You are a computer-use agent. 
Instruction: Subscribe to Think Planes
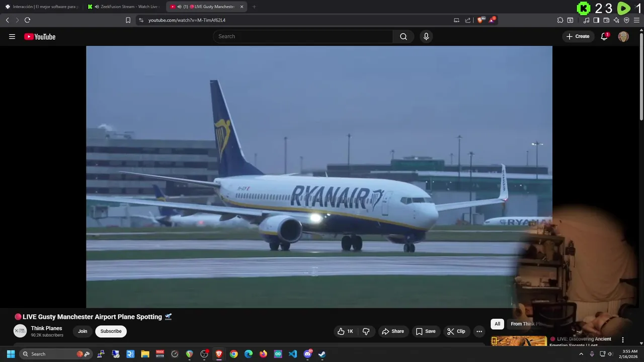pos(111,331)
